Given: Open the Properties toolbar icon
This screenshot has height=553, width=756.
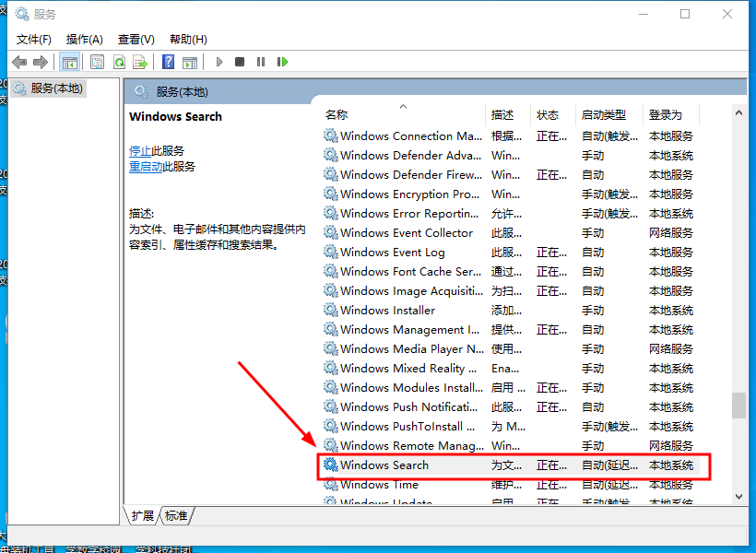Looking at the screenshot, I should point(97,62).
